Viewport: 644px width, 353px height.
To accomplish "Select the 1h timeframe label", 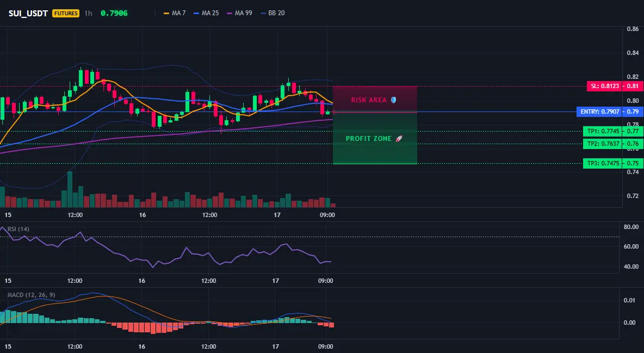I will 88,13.
